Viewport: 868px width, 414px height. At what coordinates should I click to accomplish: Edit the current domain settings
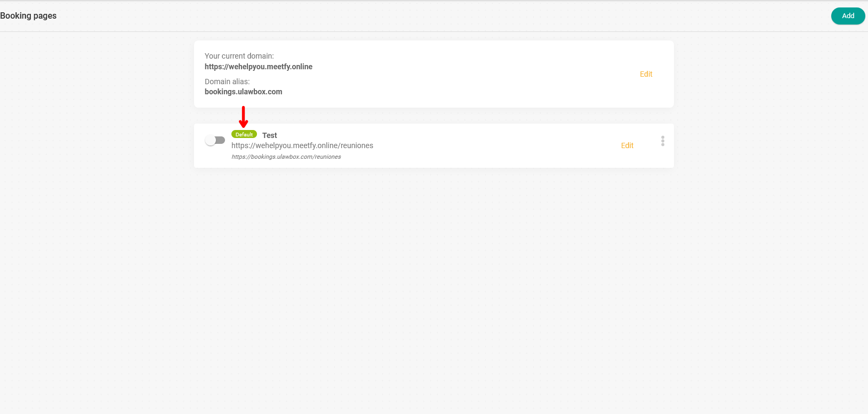(646, 74)
